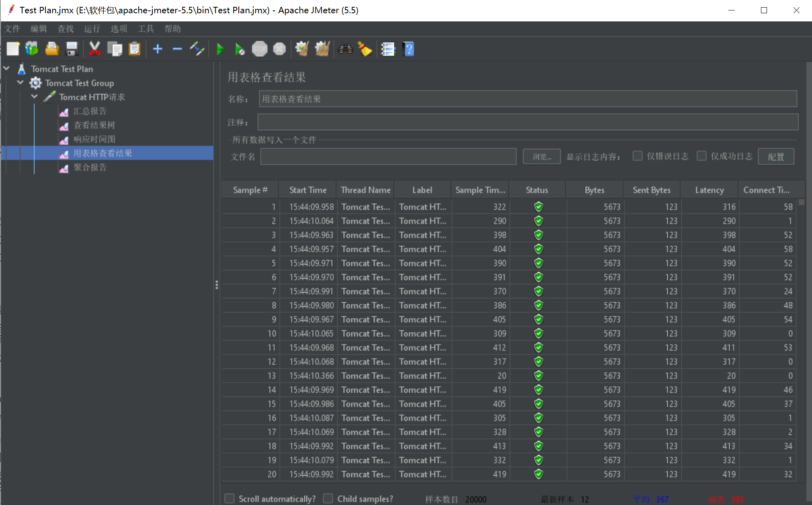Click the Clear broom icon

pyautogui.click(x=302, y=49)
